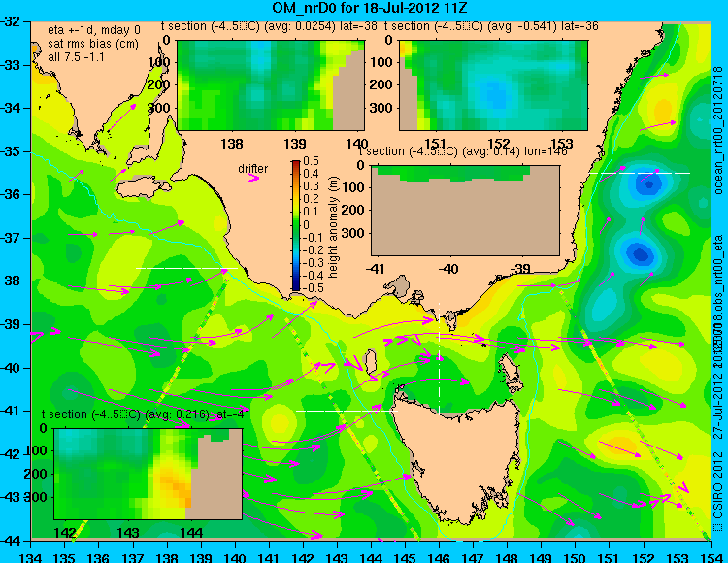This screenshot has height=563, width=728.
Task: Click latitude tick label -32
Action: click(x=10, y=21)
